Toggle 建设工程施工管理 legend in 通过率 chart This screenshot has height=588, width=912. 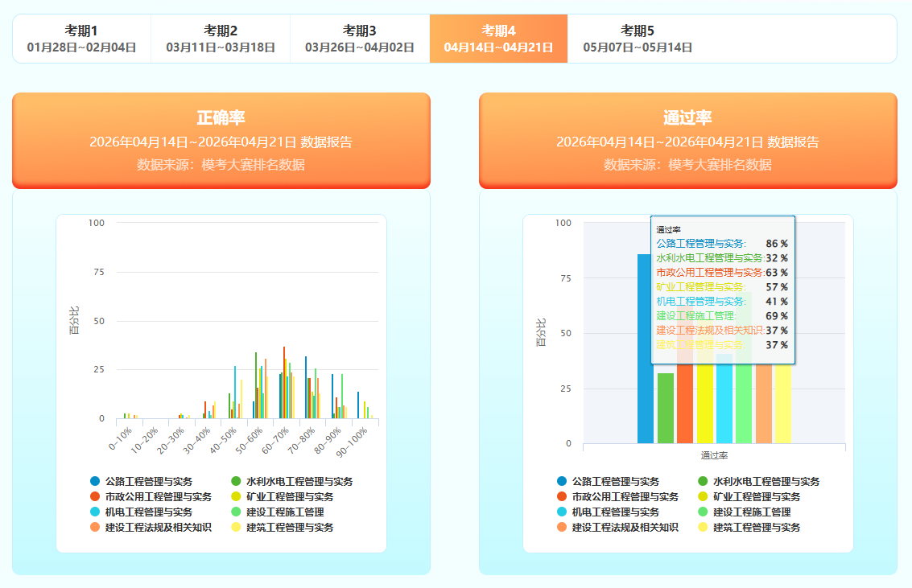[744, 512]
